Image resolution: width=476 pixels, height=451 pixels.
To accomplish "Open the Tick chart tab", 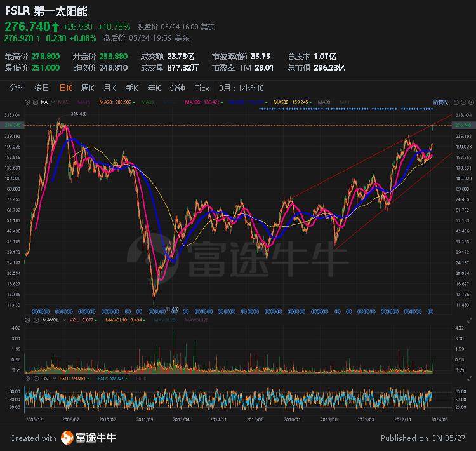I will pyautogui.click(x=202, y=88).
